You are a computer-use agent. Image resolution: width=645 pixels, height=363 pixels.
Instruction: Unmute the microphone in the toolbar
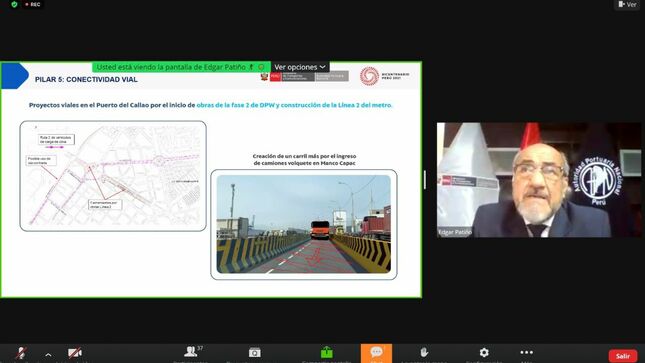(x=21, y=353)
